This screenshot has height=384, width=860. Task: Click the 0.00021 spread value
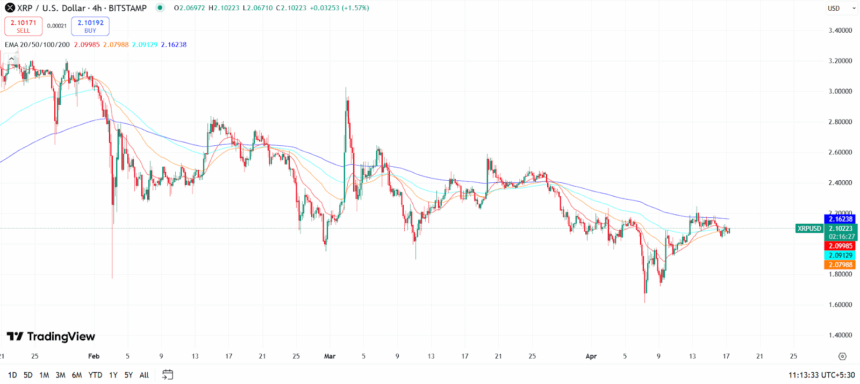(x=56, y=26)
